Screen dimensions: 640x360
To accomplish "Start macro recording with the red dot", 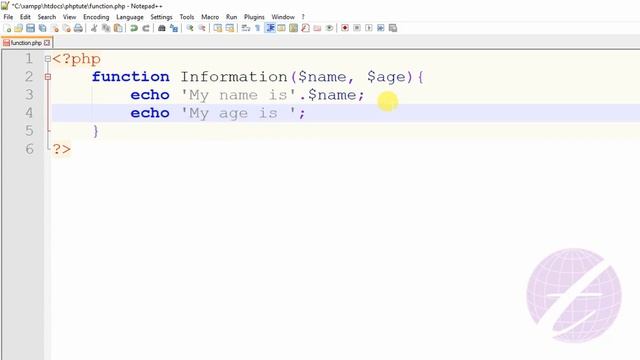I will click(x=345, y=28).
